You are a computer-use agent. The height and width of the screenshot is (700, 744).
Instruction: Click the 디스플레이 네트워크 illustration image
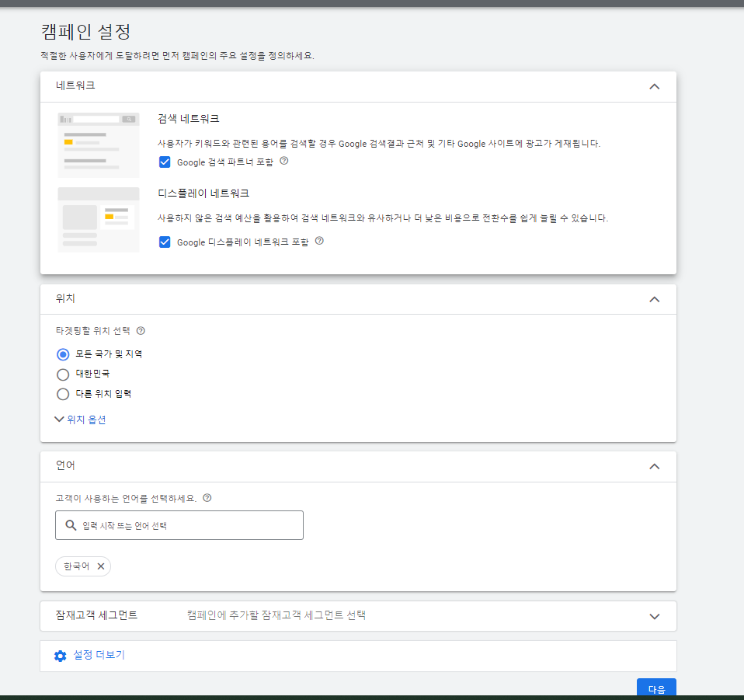click(x=98, y=220)
